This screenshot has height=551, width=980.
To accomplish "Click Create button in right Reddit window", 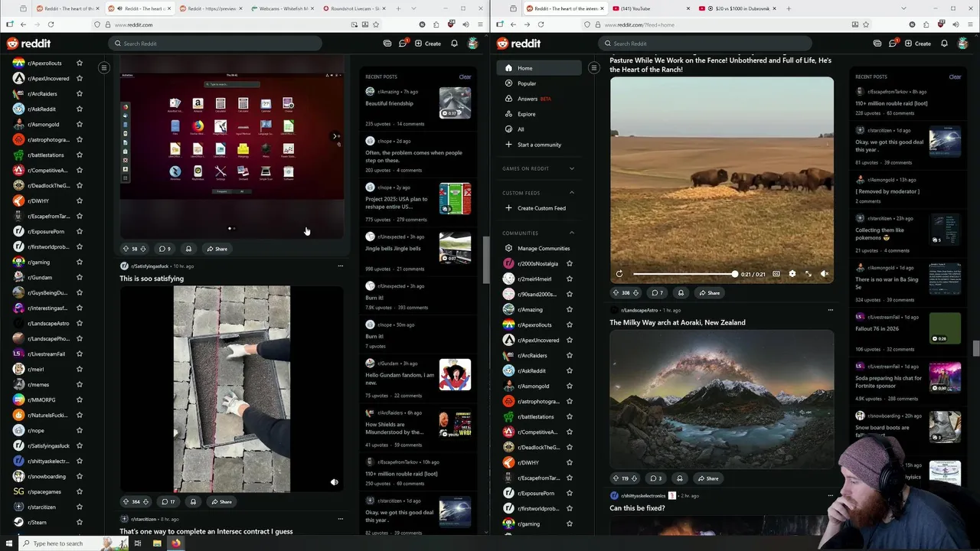I will tap(918, 44).
